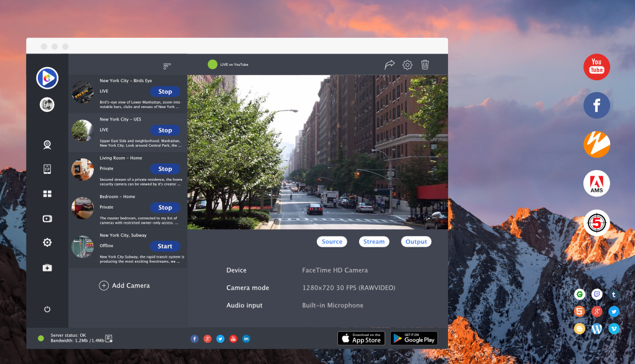Click the Vimeo icon on desktop
This screenshot has width=635, height=364.
(613, 329)
